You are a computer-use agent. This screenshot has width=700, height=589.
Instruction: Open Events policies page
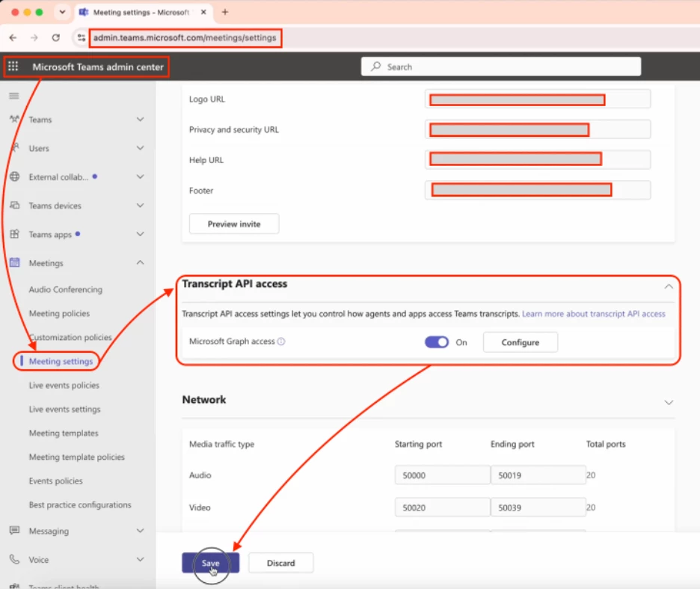point(56,481)
